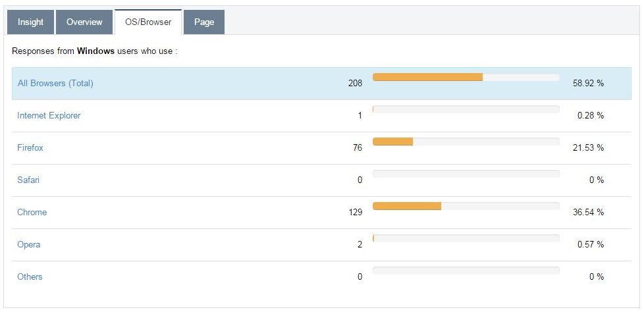Image resolution: width=644 pixels, height=312 pixels.
Task: Click the Firefox 21.53% progress bar
Action: 466,142
